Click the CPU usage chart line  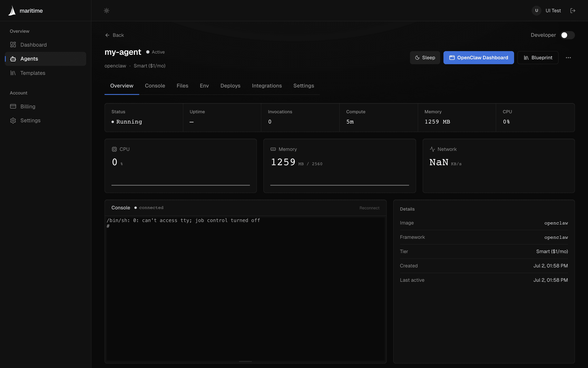pyautogui.click(x=180, y=185)
